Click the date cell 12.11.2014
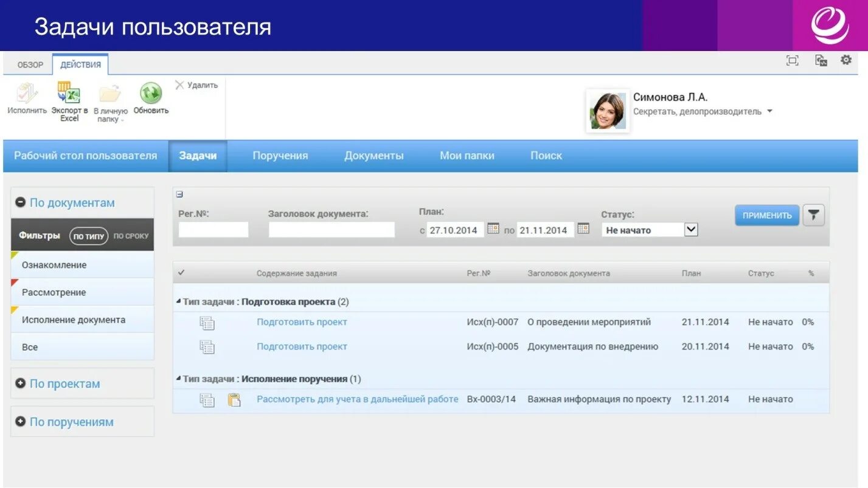Image resolution: width=868 pixels, height=488 pixels. point(706,399)
